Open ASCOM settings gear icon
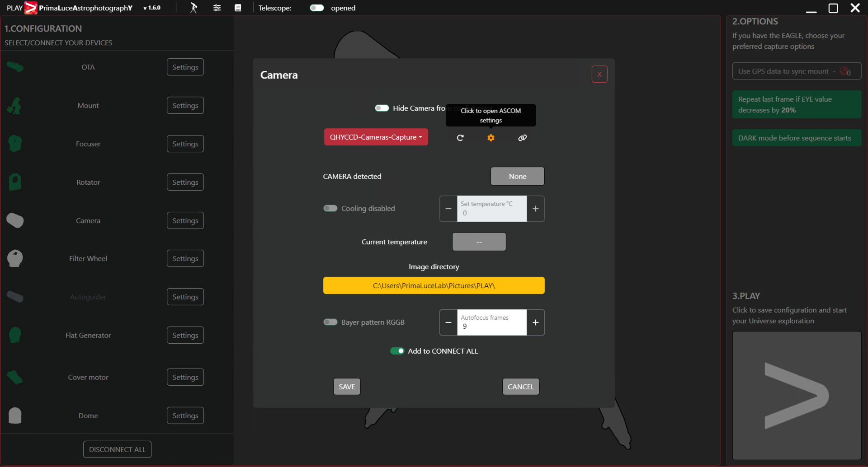The height and width of the screenshot is (467, 868). pyautogui.click(x=491, y=138)
